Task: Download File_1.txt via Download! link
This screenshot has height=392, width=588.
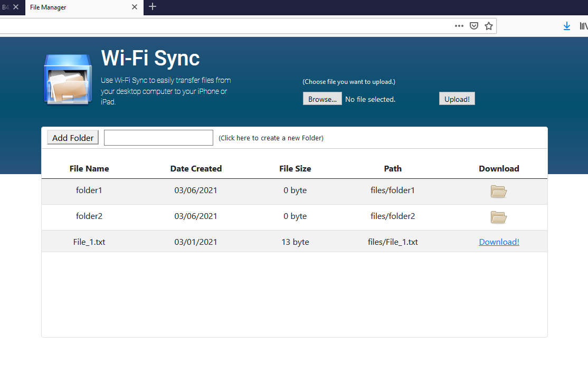Action: pyautogui.click(x=499, y=242)
